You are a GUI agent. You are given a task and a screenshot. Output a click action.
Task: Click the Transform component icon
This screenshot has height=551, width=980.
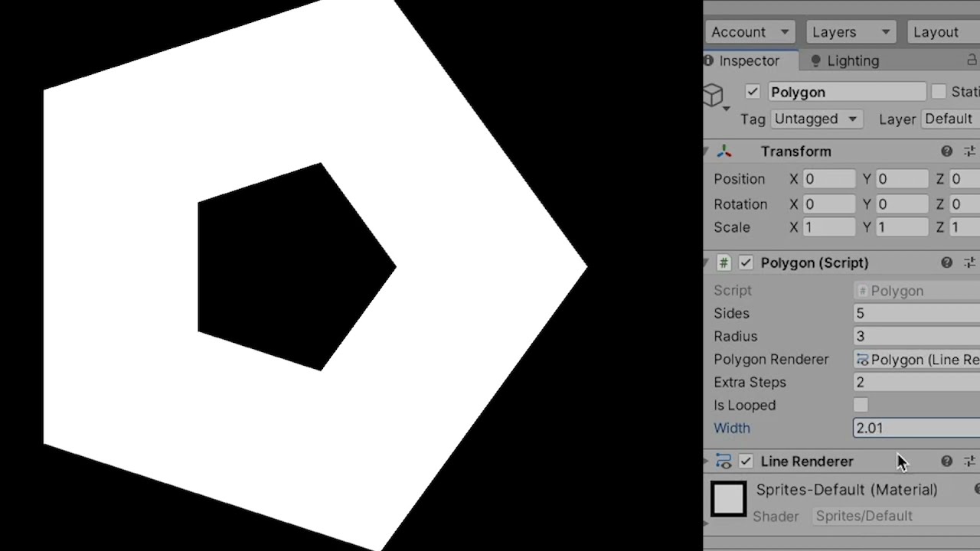tap(724, 152)
